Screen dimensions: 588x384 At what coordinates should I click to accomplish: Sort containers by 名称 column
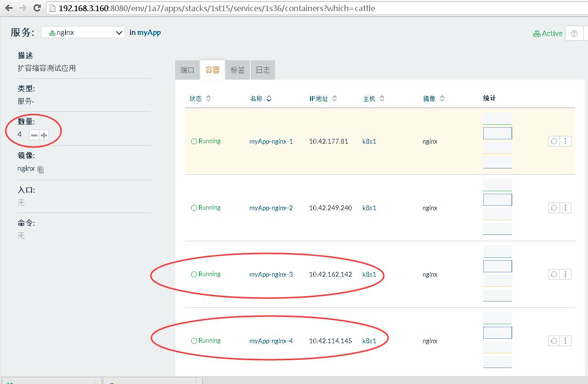tap(261, 99)
